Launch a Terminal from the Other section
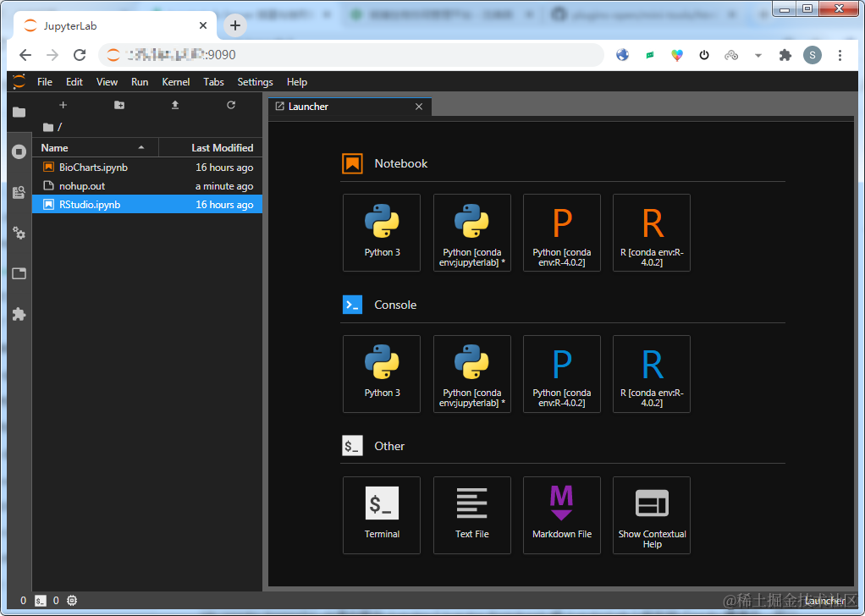865x616 pixels. [382, 515]
